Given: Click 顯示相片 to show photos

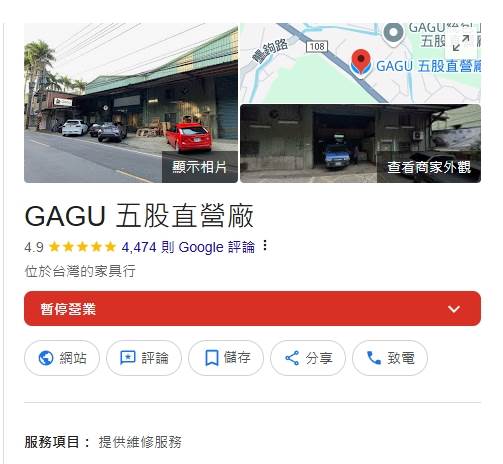Looking at the screenshot, I should (200, 167).
